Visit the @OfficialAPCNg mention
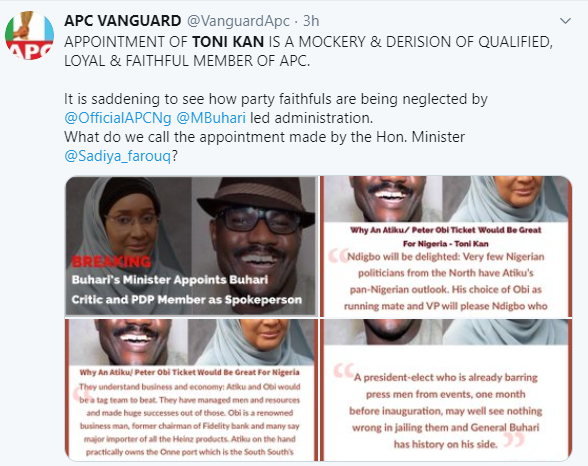This screenshot has height=466, width=588. [118, 118]
